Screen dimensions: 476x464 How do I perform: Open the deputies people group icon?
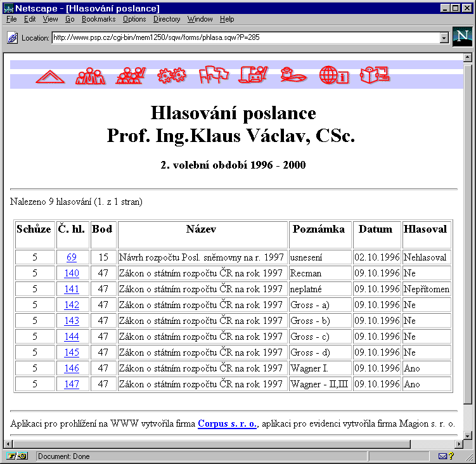90,75
